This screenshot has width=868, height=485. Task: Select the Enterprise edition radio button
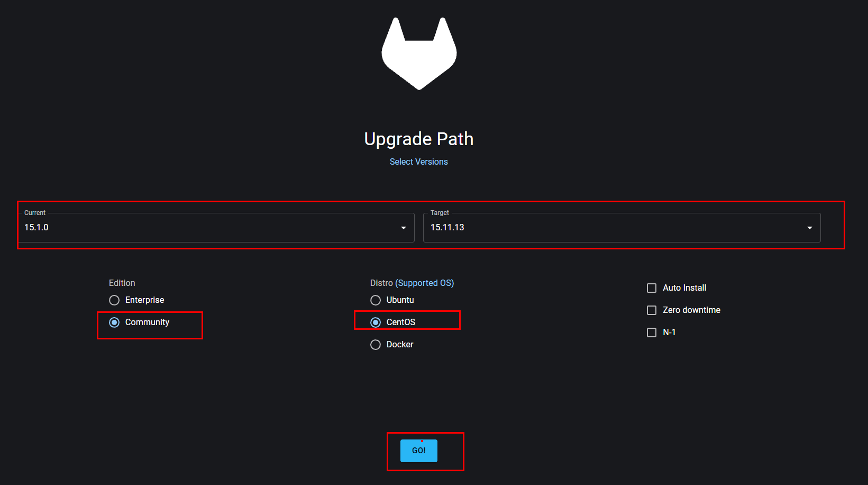click(114, 300)
